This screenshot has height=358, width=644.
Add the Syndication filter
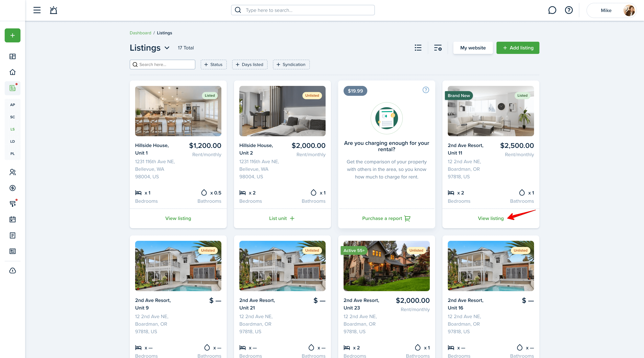291,65
